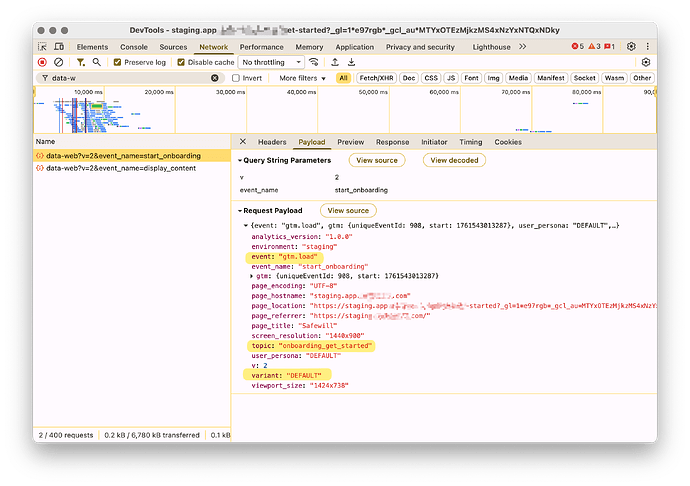Viewport: 690px width, 486px height.
Task: Enable the Invert filter checkbox
Action: tap(236, 78)
